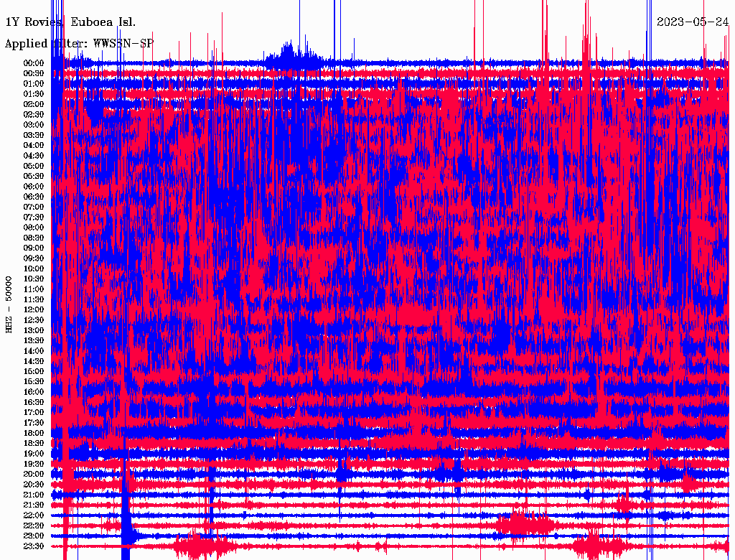The width and height of the screenshot is (735, 560).
Task: Click the 00:00 time label
Action: coord(34,63)
